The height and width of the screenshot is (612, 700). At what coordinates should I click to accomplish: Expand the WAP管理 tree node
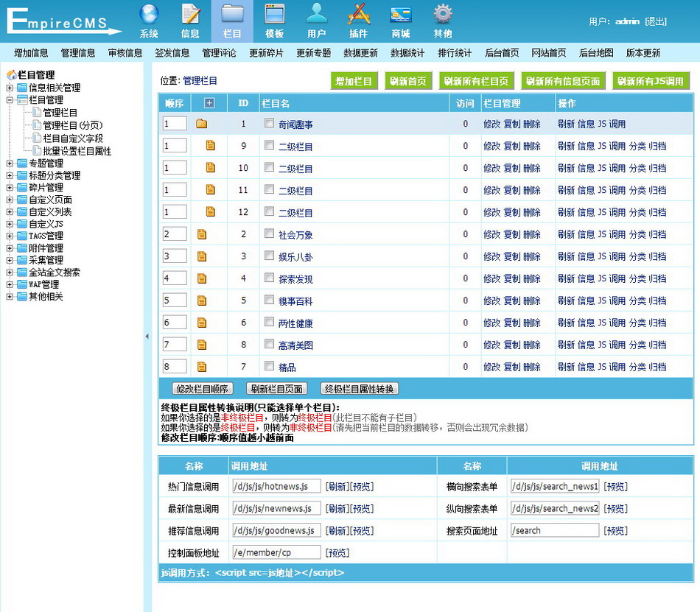pos(10,284)
